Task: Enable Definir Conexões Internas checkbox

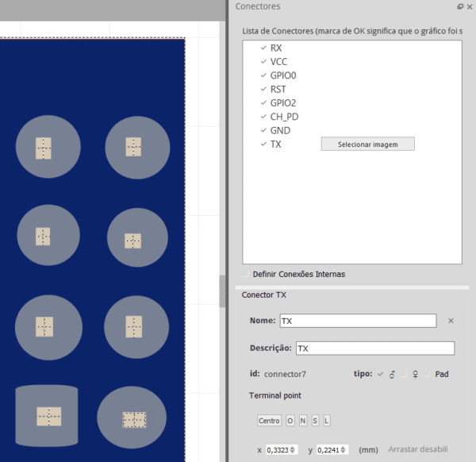Action: click(246, 274)
